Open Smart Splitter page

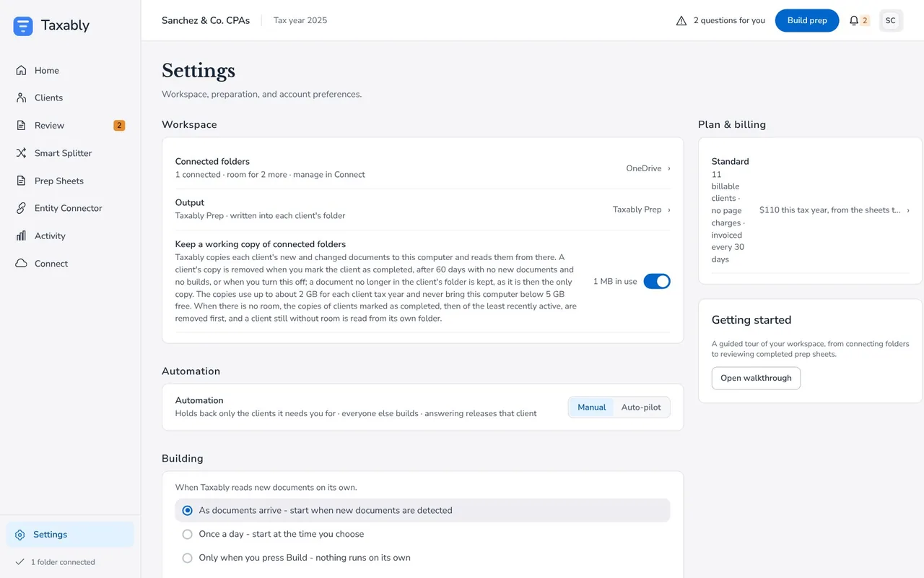click(70, 153)
